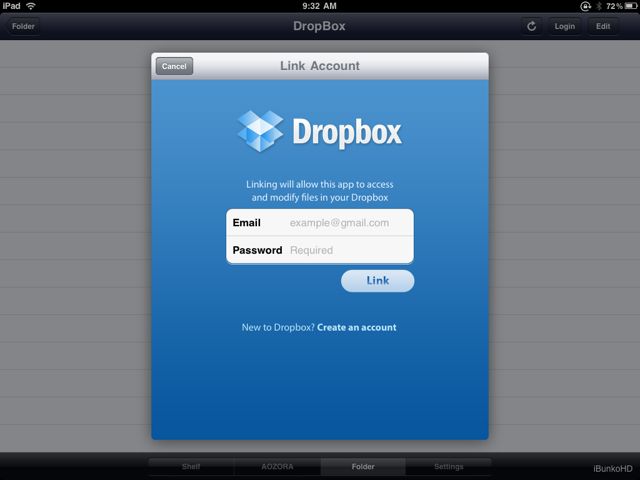The image size is (640, 480).
Task: Click the 'New to Dropbox?' text
Action: pyautogui.click(x=278, y=327)
